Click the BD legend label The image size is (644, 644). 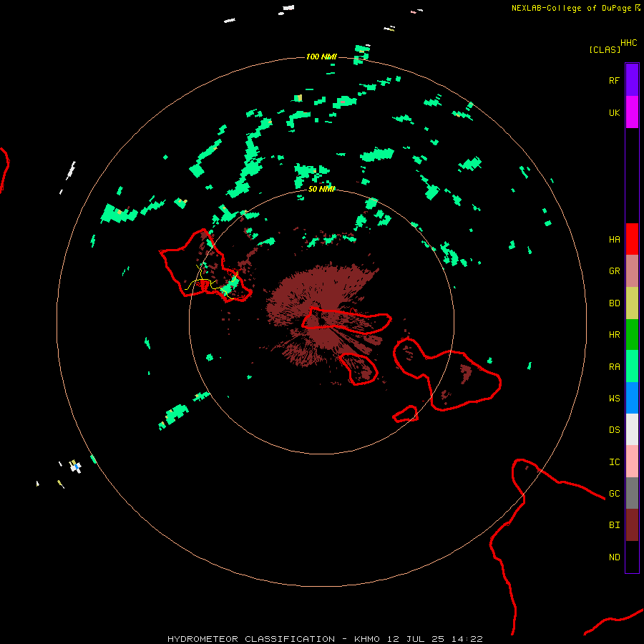coord(614,303)
